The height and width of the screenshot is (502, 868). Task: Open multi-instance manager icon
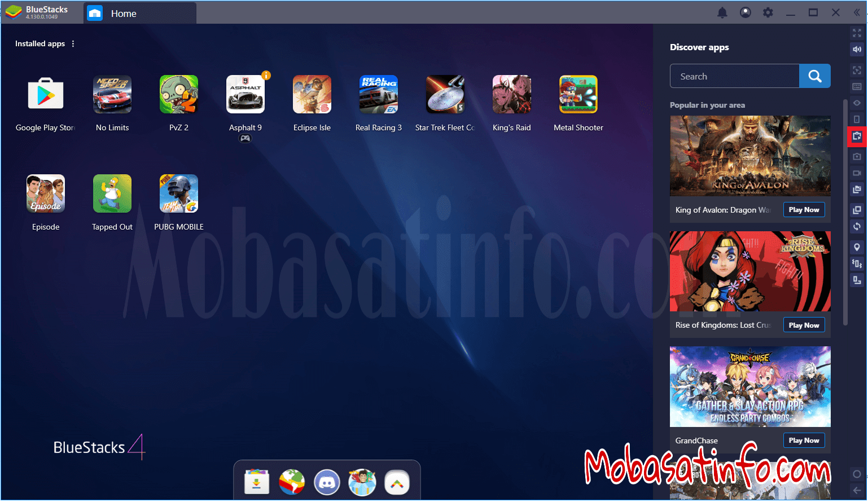pyautogui.click(x=857, y=210)
